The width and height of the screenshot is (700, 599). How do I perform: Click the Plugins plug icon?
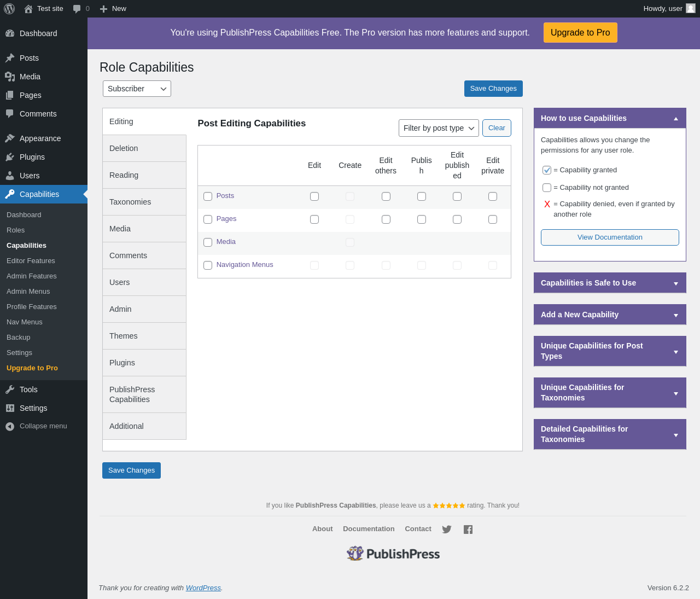(10, 157)
